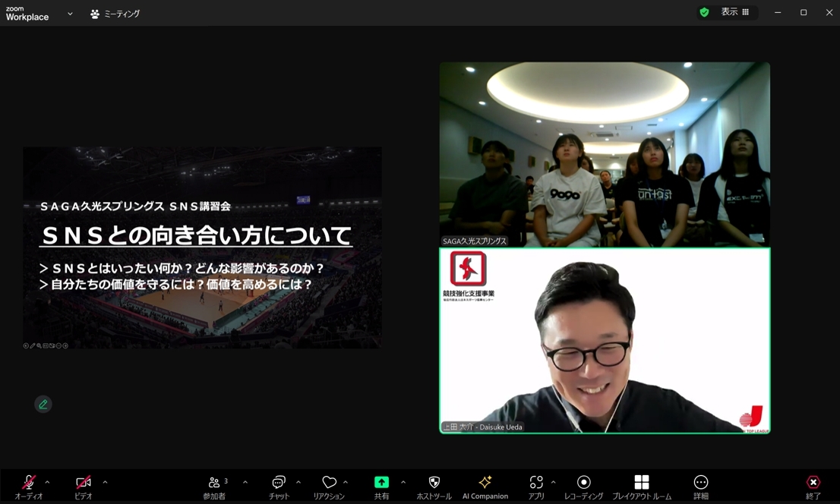Expand the audio options arrow

(47, 482)
